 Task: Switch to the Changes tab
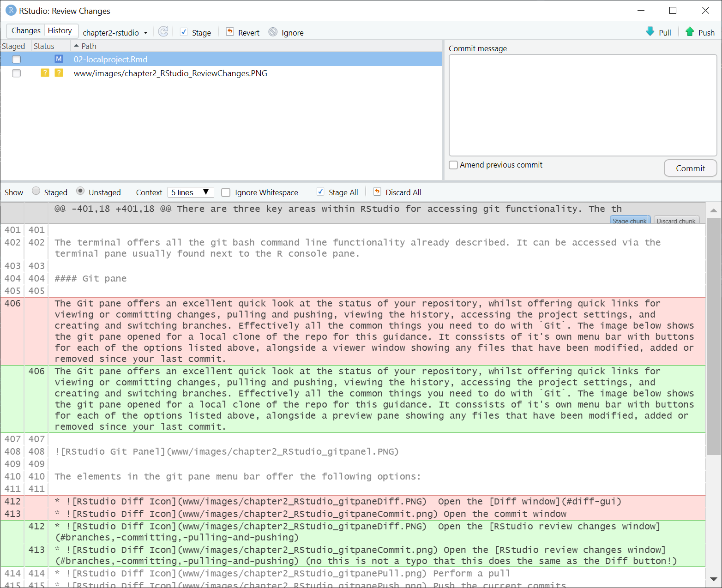click(26, 30)
